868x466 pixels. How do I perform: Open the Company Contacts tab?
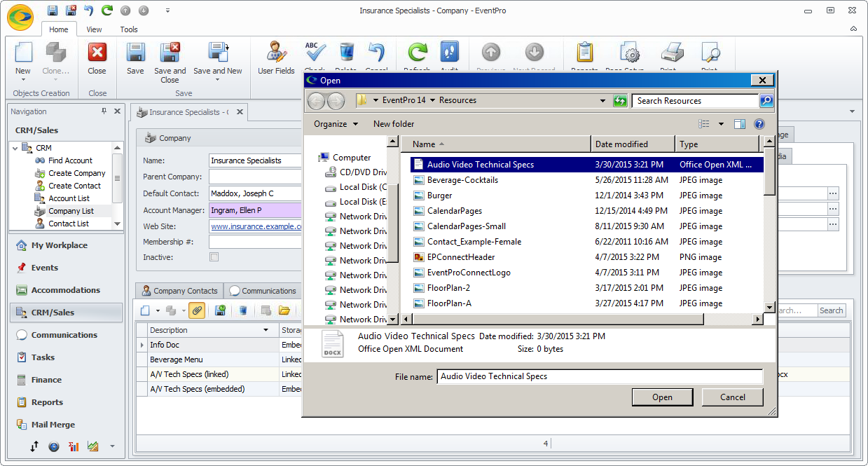pos(179,291)
